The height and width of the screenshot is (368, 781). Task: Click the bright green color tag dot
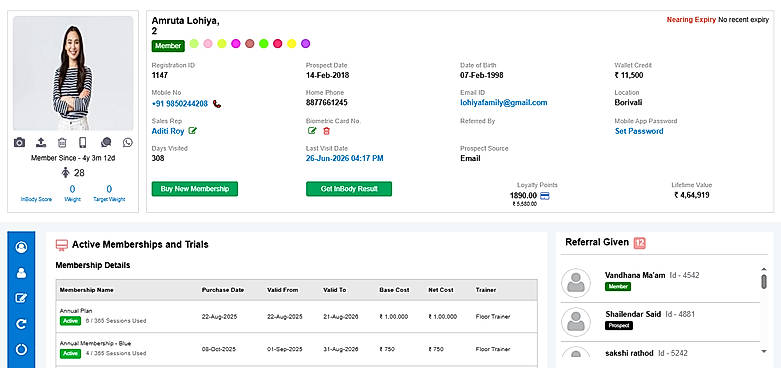click(x=263, y=43)
